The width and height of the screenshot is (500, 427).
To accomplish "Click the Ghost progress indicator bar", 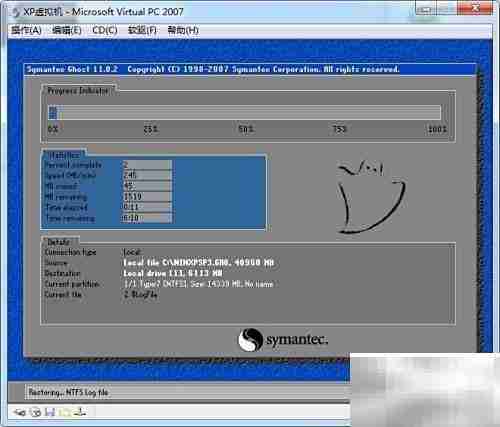I will click(245, 112).
